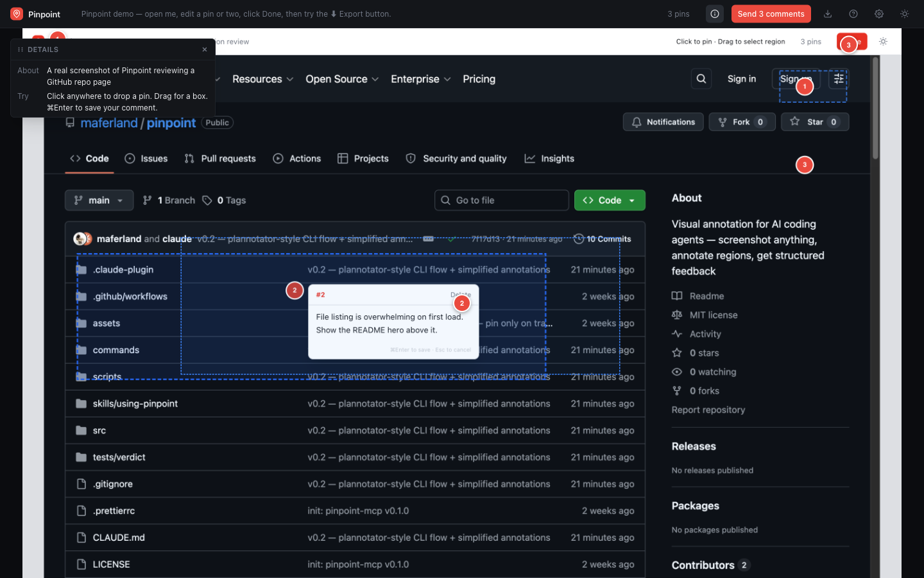This screenshot has width=924, height=578.
Task: Click Sign in
Action: coord(742,78)
